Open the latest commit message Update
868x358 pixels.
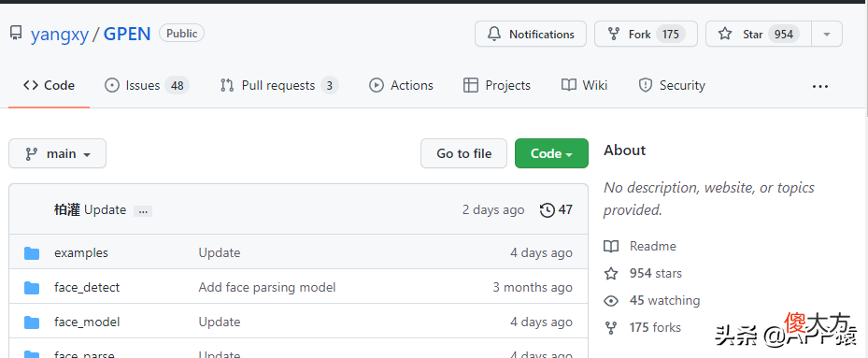(x=106, y=210)
